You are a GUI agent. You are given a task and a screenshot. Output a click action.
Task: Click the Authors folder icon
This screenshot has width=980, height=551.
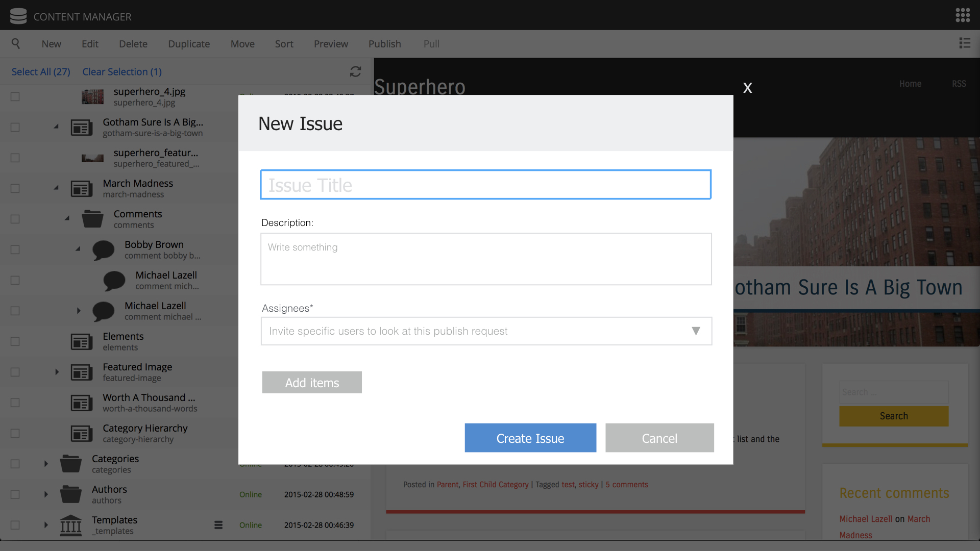(70, 494)
